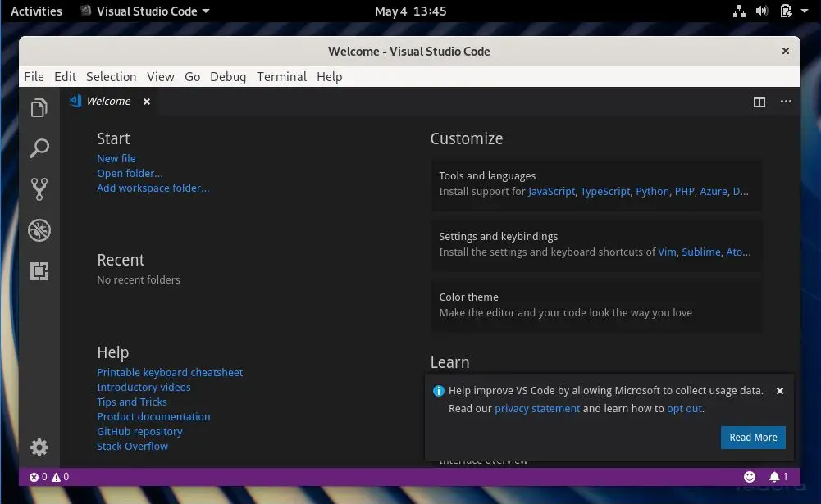The image size is (821, 504).
Task: Show errors and warnings count in status bar
Action: point(48,477)
